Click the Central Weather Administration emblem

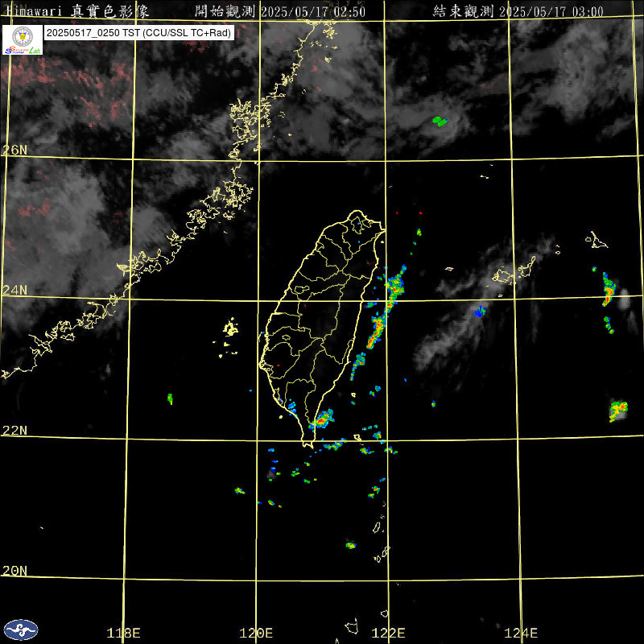21,630
